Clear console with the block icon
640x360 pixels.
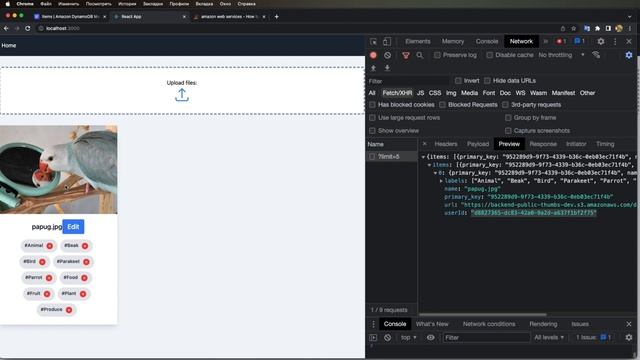click(387, 338)
